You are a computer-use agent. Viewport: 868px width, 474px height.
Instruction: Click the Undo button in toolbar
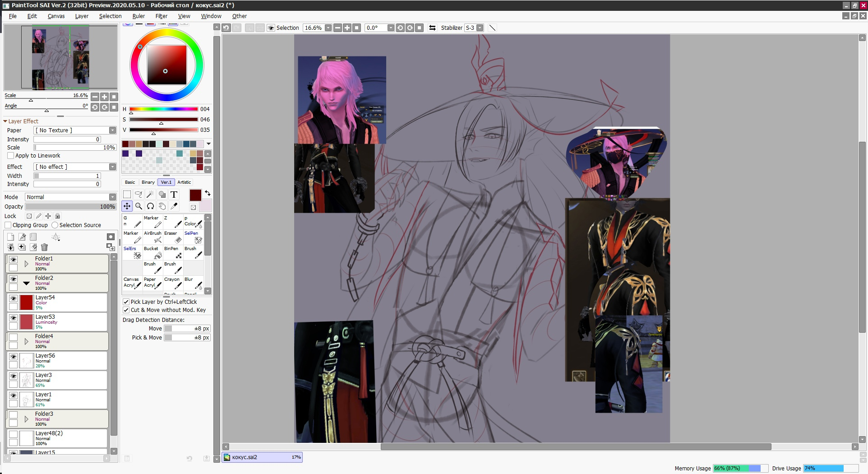(x=226, y=28)
